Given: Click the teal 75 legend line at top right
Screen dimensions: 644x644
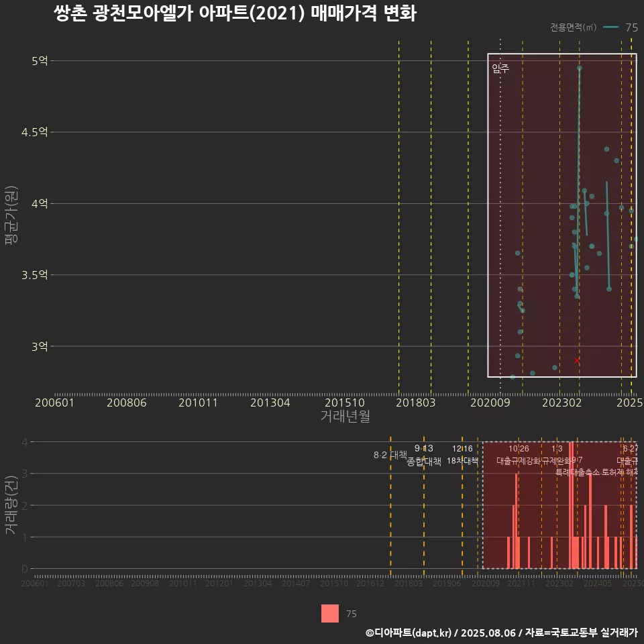Looking at the screenshot, I should point(610,27).
